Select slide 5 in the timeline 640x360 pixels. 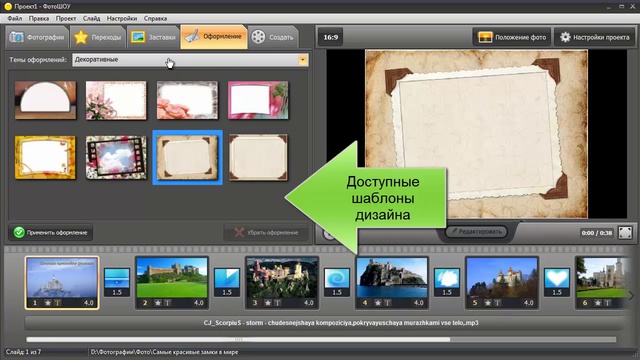point(502,283)
